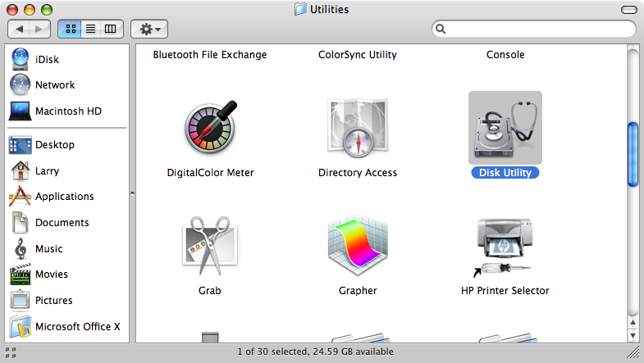Switch to column view

point(111,29)
